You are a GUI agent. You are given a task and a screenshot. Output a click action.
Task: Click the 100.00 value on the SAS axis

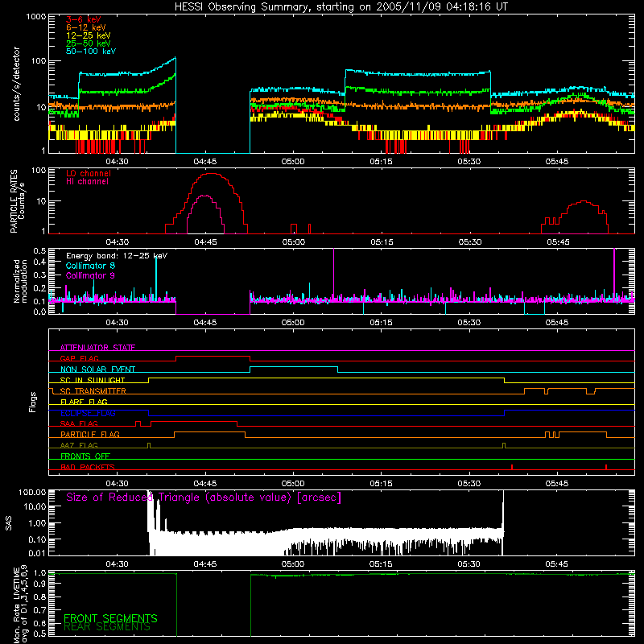pos(32,492)
